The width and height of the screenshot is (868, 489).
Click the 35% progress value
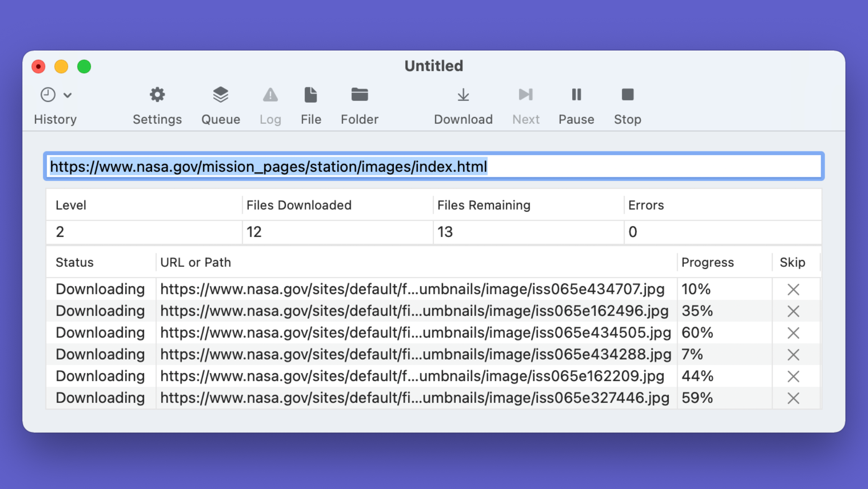(x=697, y=311)
